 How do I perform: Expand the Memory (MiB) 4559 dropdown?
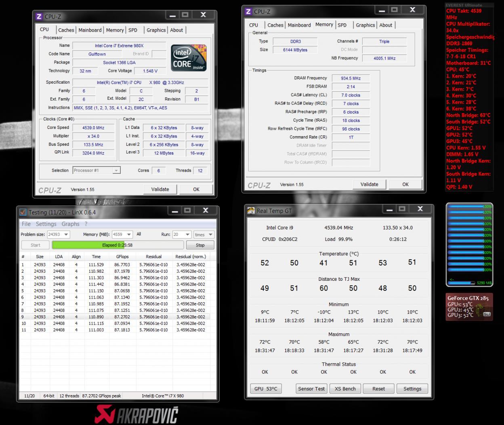(129, 234)
